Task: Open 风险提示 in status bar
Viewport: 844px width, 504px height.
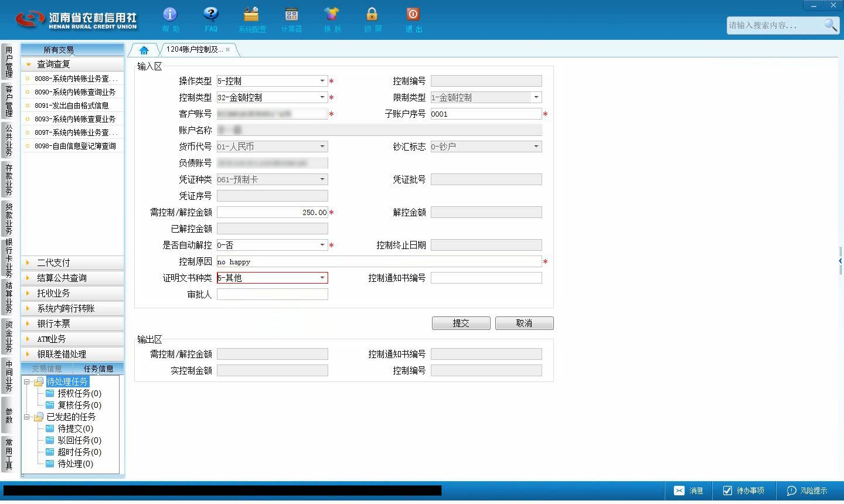Action: coord(807,491)
